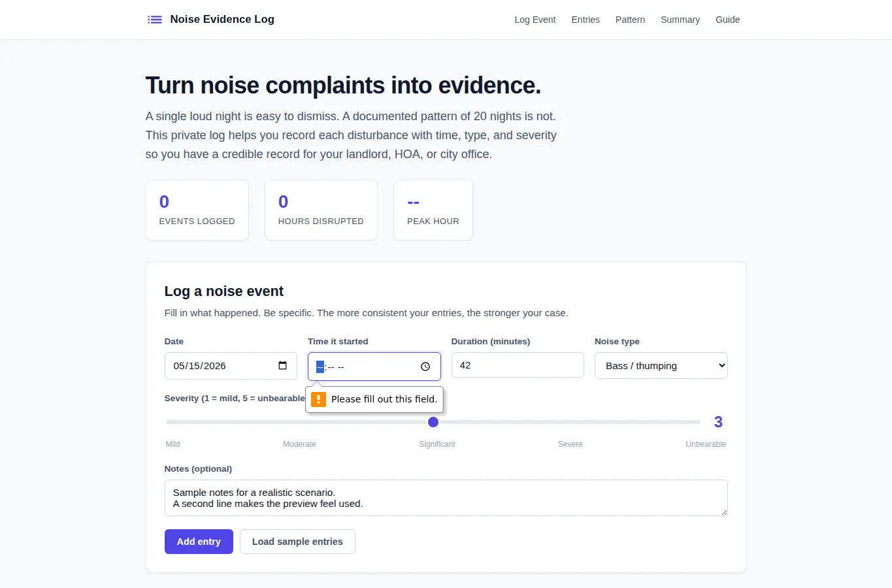Click the Significant severity label
This screenshot has width=892, height=588.
click(x=437, y=444)
